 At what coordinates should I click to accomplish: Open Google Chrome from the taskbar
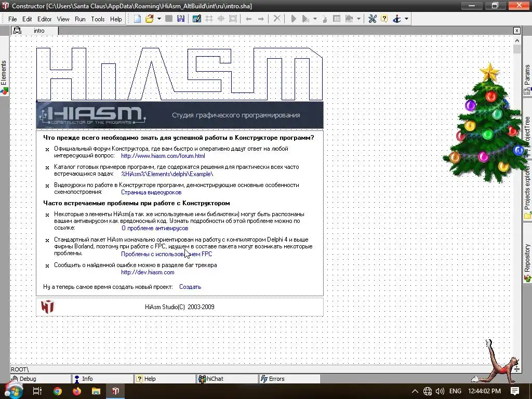point(58,391)
